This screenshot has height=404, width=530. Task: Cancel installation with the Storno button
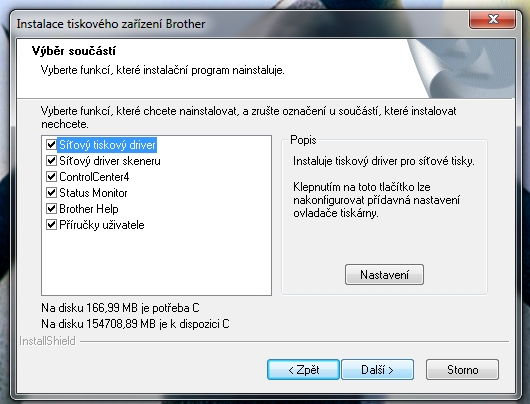[462, 370]
